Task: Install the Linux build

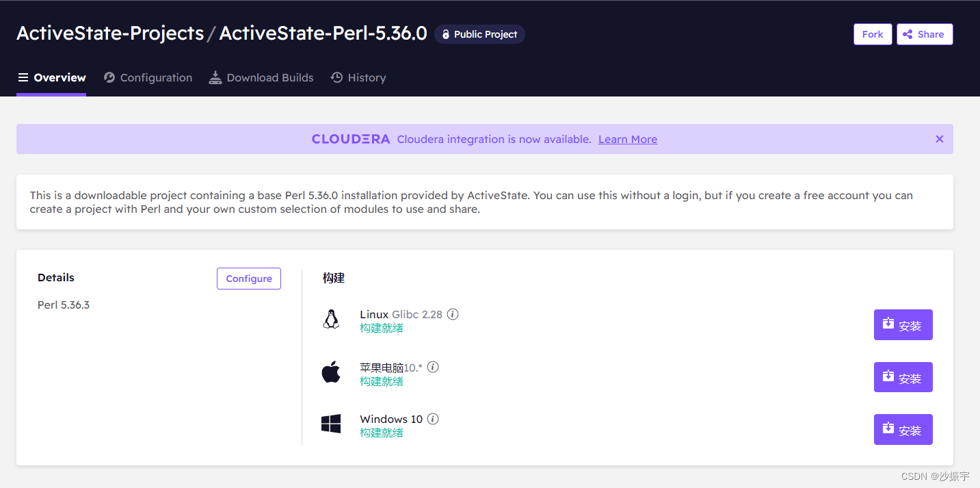Action: (903, 324)
